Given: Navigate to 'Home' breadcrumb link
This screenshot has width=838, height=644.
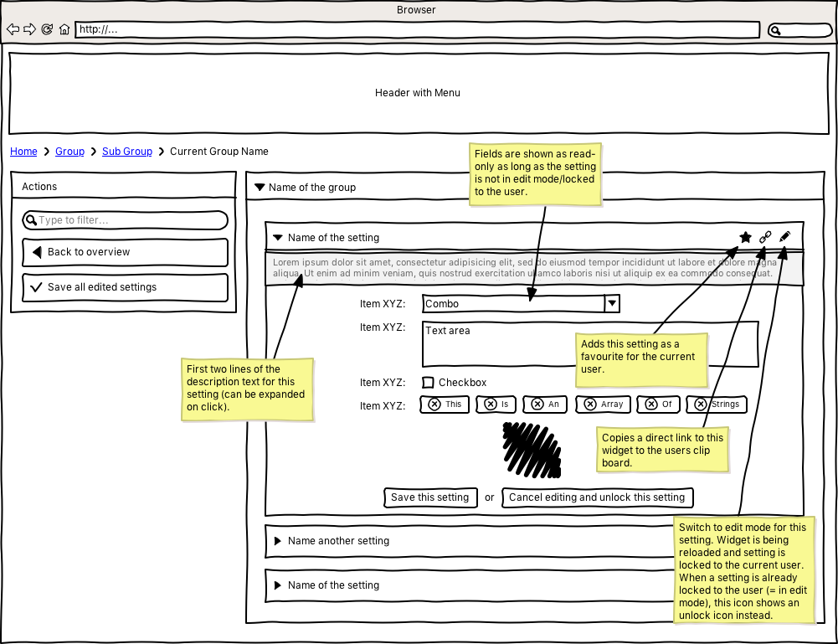Looking at the screenshot, I should [x=23, y=152].
